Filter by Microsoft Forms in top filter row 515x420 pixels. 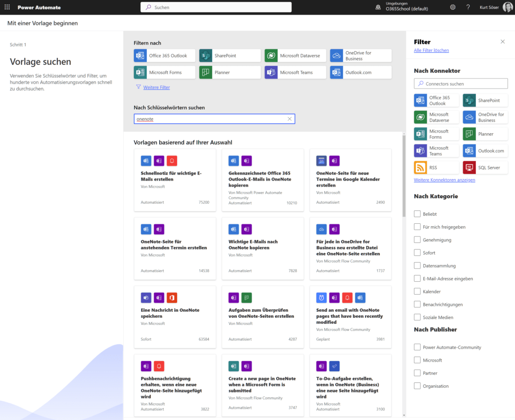[x=164, y=72]
